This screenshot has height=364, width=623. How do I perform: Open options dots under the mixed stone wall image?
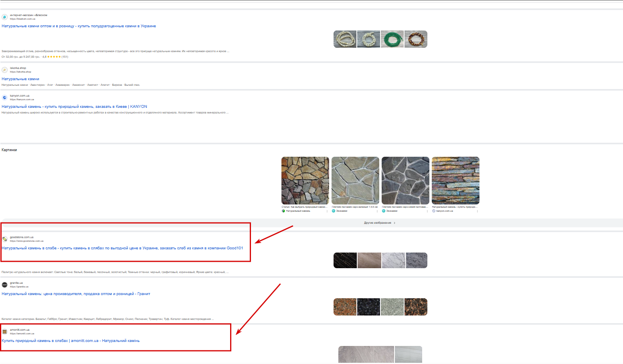pos(327,211)
